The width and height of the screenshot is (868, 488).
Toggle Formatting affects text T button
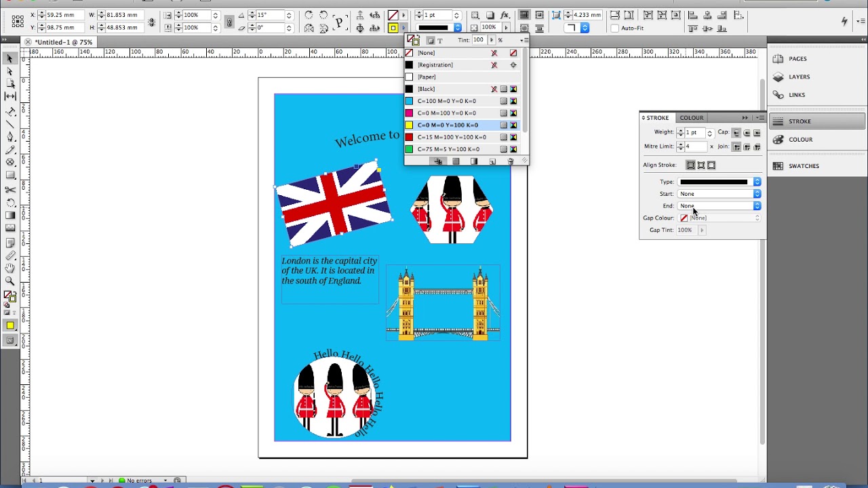[440, 41]
